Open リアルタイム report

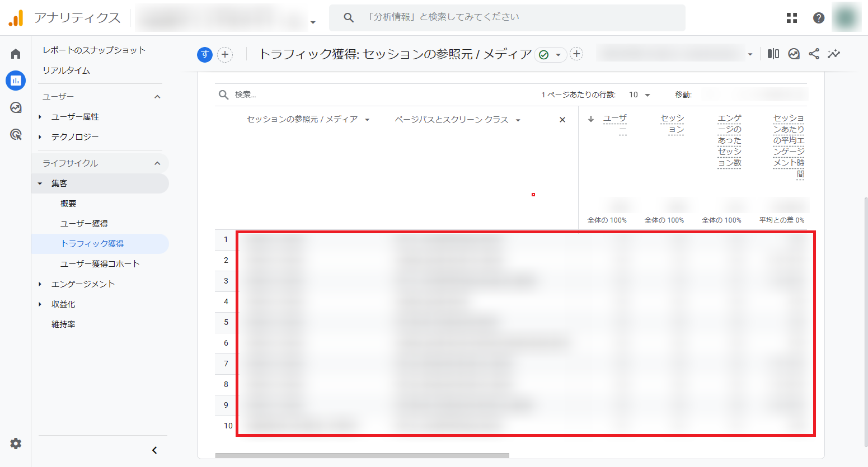66,70
